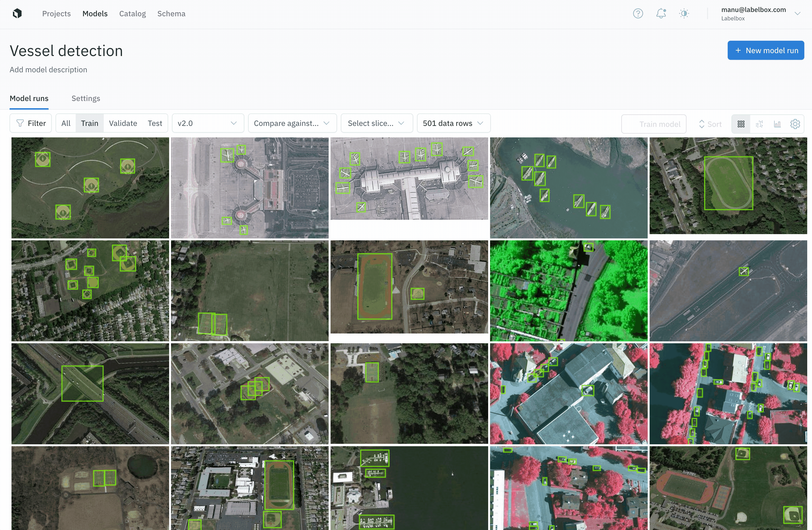Open the notifications bell icon
The height and width of the screenshot is (530, 812).
661,14
